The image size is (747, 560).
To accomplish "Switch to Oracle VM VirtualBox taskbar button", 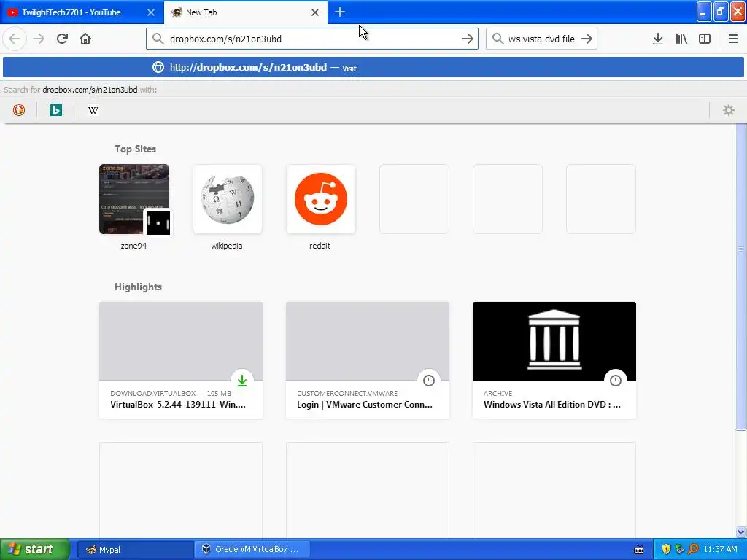I will click(x=252, y=550).
